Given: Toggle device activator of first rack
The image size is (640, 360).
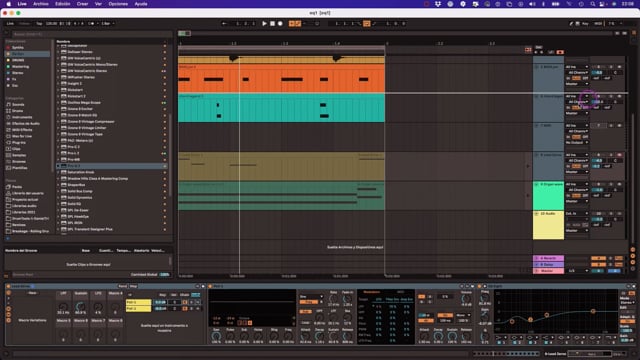Looking at the screenshot, I should tap(8, 287).
